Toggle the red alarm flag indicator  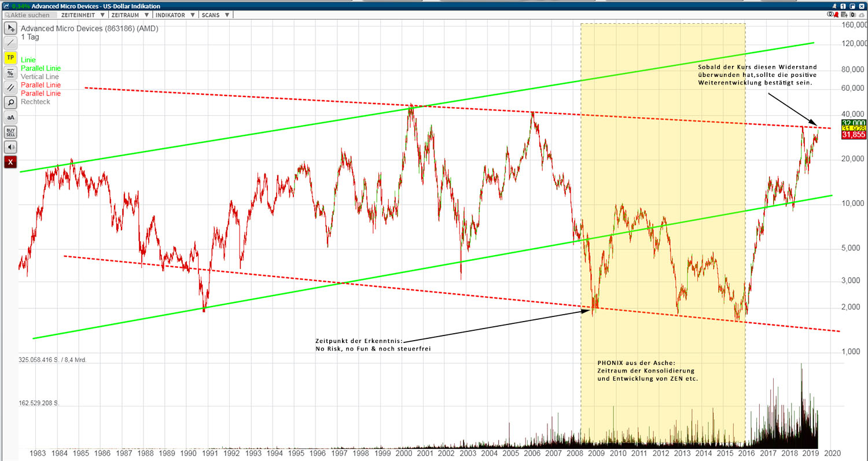pyautogui.click(x=836, y=14)
